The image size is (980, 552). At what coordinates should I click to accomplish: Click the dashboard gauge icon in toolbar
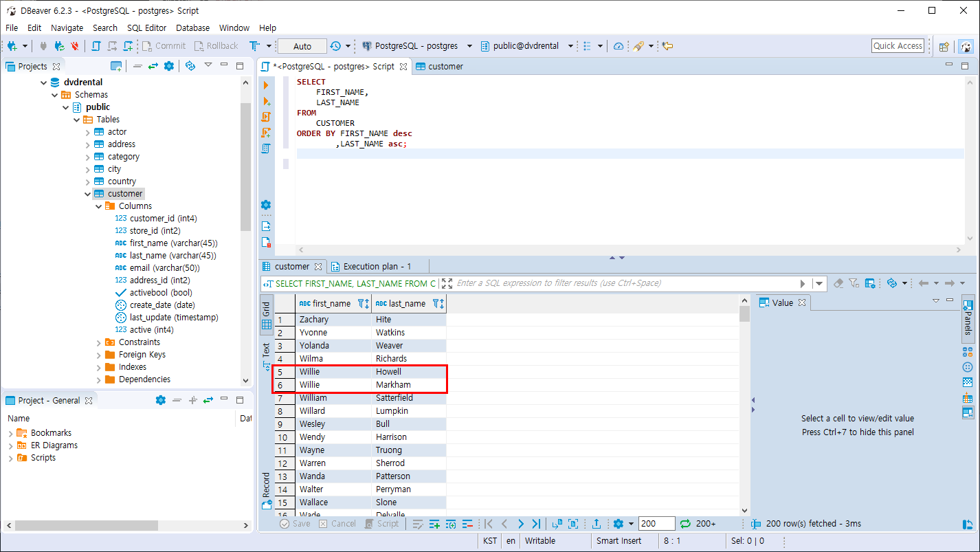[x=619, y=46]
